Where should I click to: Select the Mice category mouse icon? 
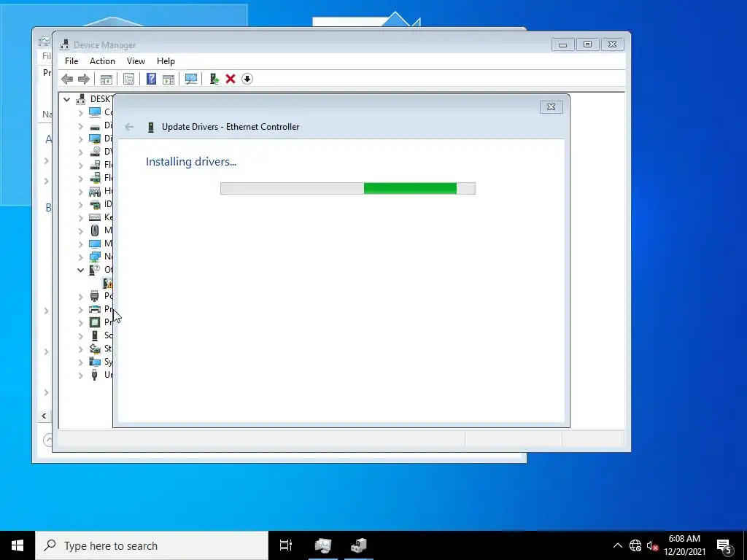(x=95, y=230)
